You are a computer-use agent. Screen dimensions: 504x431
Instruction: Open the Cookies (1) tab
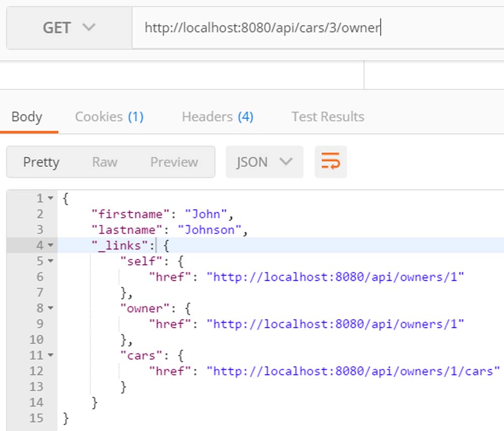[x=109, y=117]
